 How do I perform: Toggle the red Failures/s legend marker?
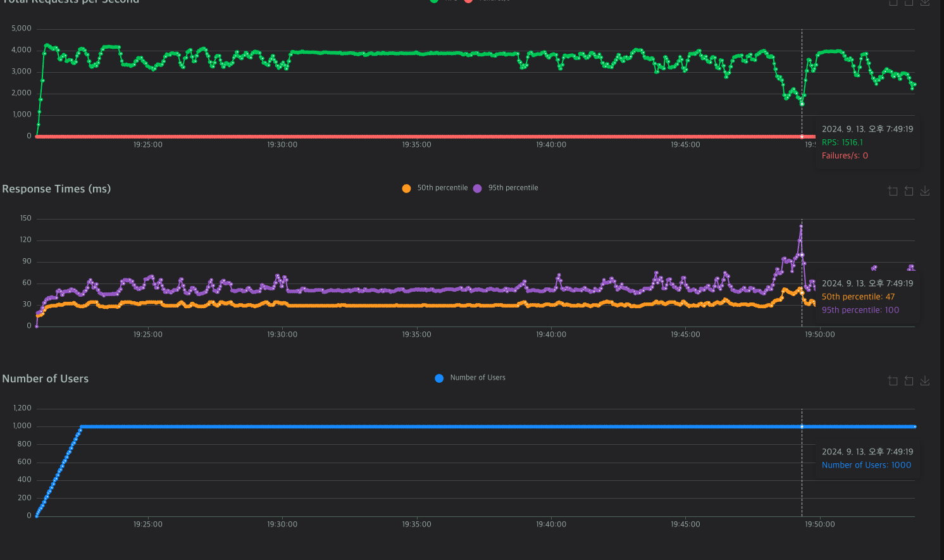468,1
